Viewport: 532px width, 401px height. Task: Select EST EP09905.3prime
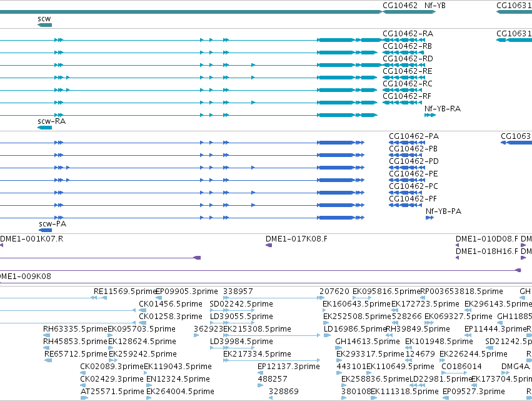pyautogui.click(x=187, y=292)
